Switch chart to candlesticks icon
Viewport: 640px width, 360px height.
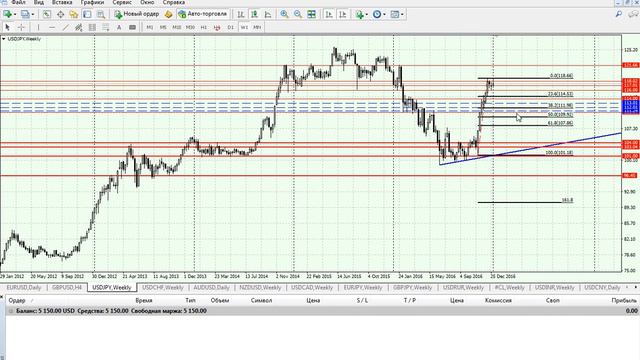pos(254,14)
